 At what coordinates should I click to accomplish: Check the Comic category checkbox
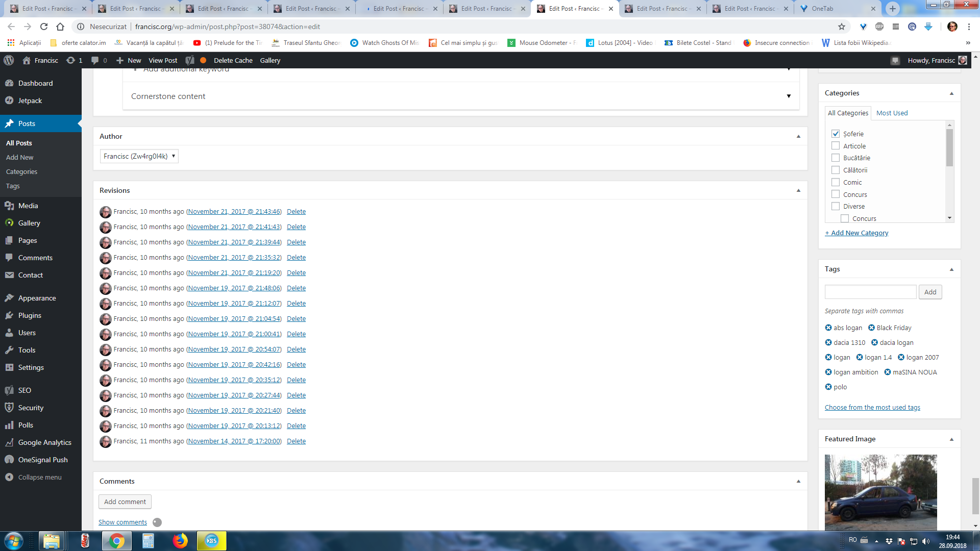[836, 182]
